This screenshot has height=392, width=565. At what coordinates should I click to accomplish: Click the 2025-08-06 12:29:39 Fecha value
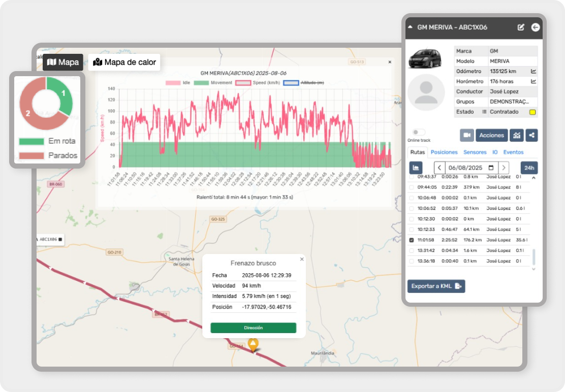[267, 275]
